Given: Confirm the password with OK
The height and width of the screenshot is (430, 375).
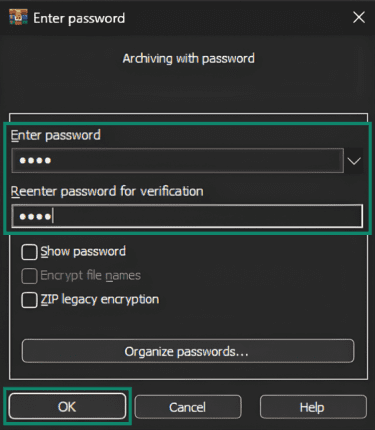Looking at the screenshot, I should (67, 406).
